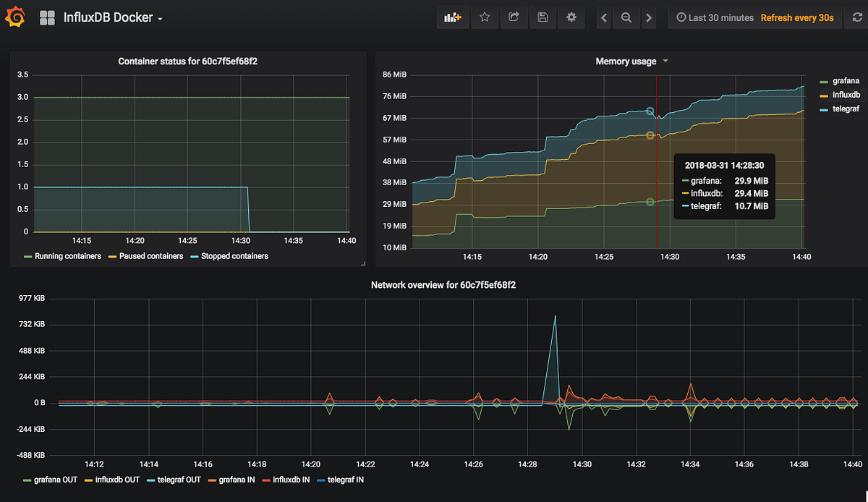Shift time range backward with left arrow
This screenshot has width=868, height=502.
604,17
